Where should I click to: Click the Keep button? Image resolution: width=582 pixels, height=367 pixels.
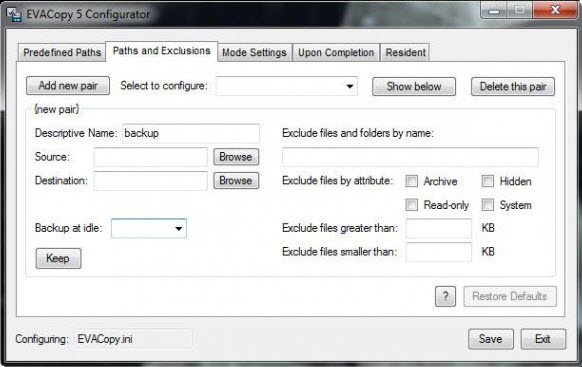[58, 258]
